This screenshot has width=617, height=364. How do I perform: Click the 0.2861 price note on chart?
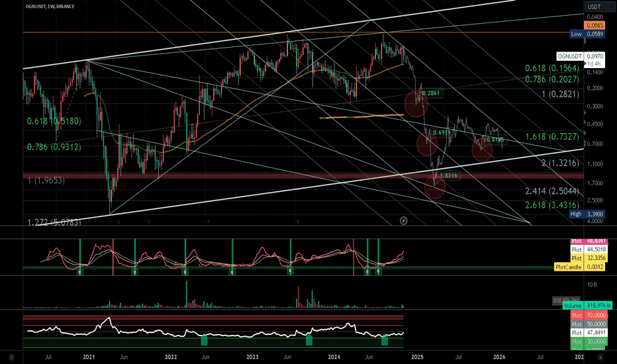pyautogui.click(x=430, y=93)
